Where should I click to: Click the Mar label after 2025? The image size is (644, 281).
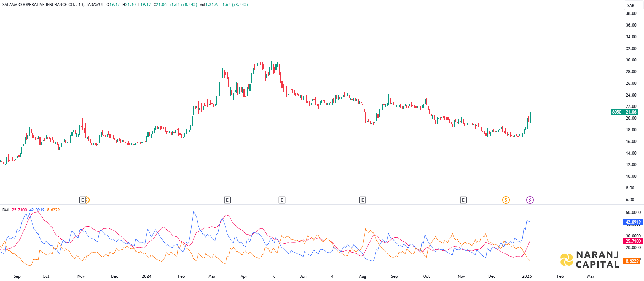591,276
